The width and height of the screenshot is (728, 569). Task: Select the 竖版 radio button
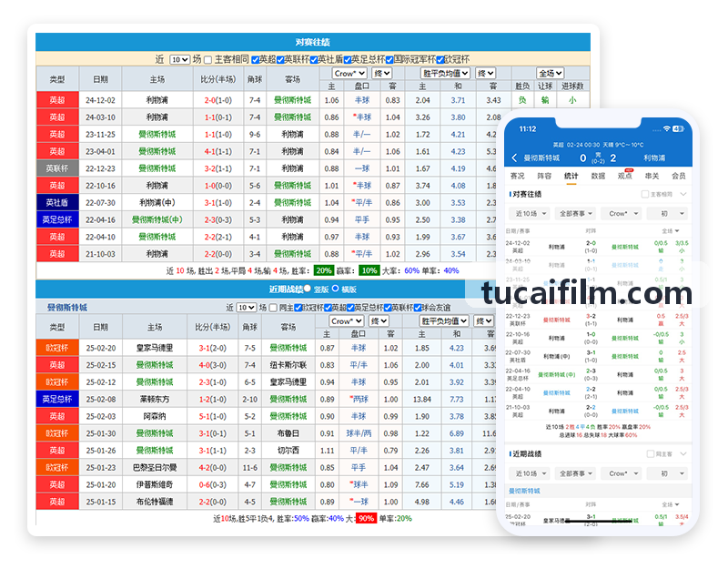307,289
